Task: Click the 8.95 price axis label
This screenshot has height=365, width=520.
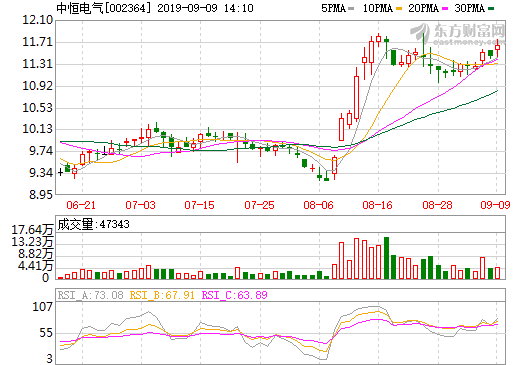Action: [x=41, y=194]
